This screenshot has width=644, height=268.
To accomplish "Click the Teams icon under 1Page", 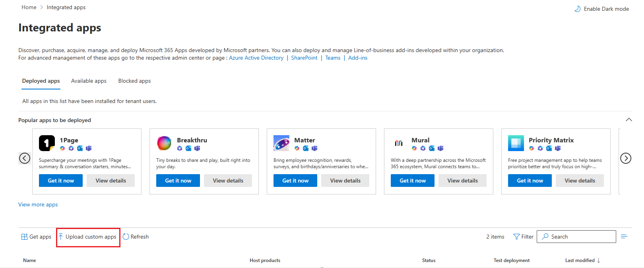I will pyautogui.click(x=89, y=148).
